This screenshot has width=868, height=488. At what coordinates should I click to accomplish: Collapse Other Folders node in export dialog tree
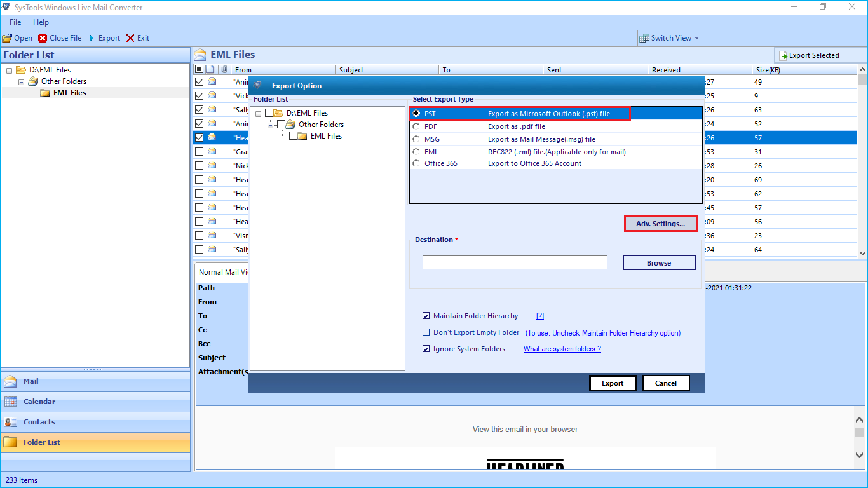[270, 125]
